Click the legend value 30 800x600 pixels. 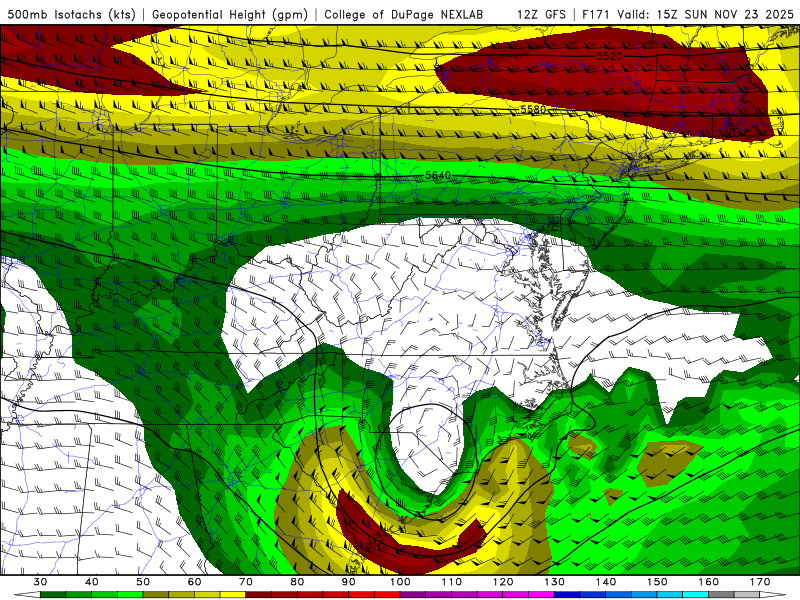tap(40, 582)
